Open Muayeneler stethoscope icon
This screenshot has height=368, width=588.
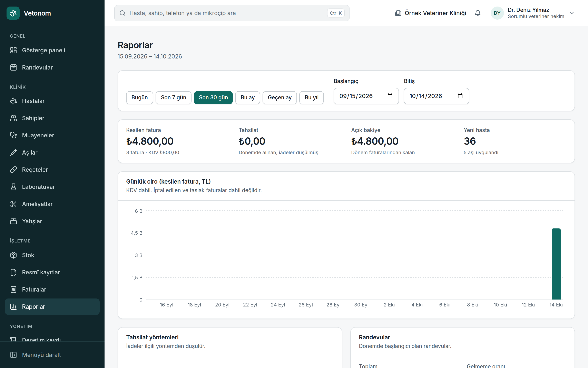[13, 135]
